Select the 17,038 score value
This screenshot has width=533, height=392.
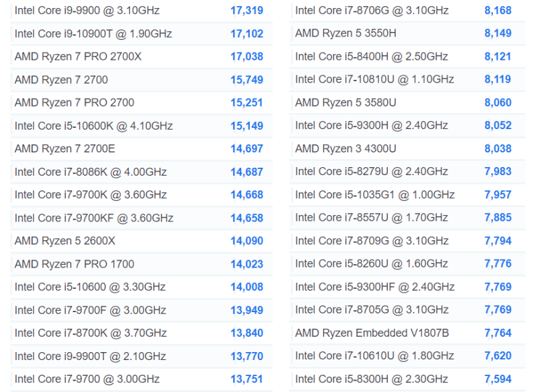pyautogui.click(x=247, y=57)
